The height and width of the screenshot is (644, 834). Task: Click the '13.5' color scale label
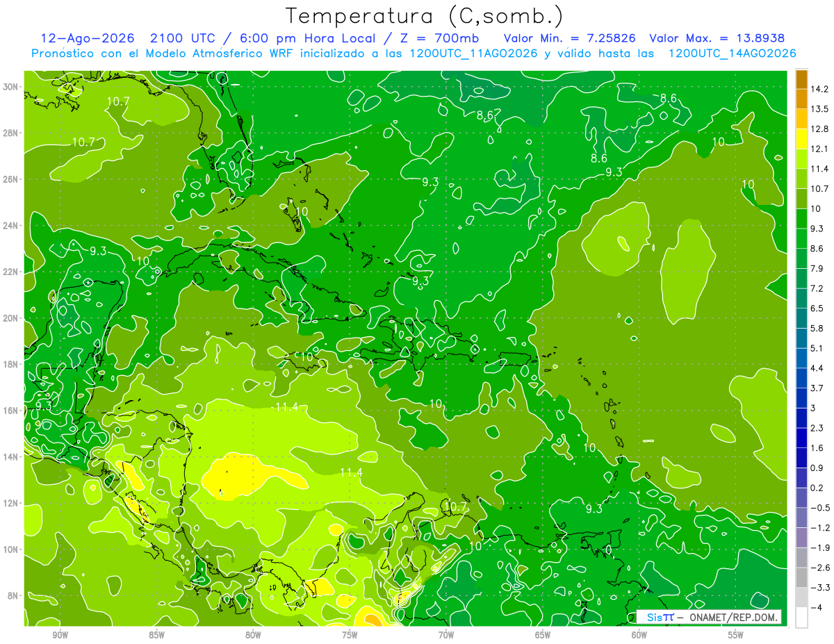(819, 109)
